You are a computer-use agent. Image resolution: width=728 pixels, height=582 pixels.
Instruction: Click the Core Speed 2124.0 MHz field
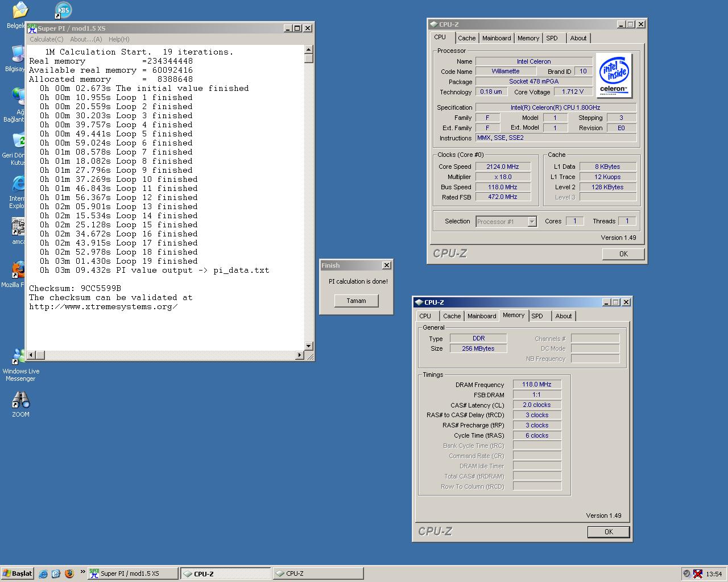click(503, 167)
